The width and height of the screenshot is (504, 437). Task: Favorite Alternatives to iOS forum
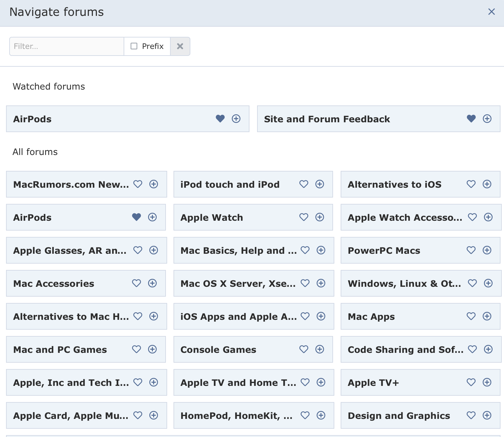[471, 184]
